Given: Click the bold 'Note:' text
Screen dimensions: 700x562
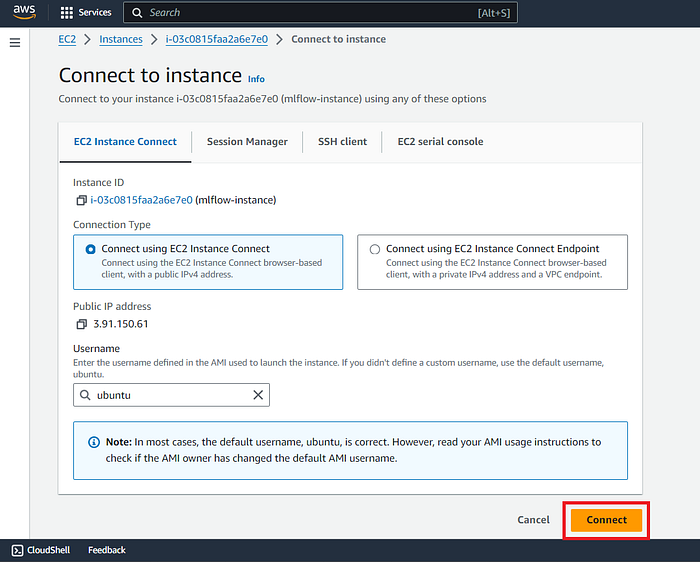Looking at the screenshot, I should [119, 442].
